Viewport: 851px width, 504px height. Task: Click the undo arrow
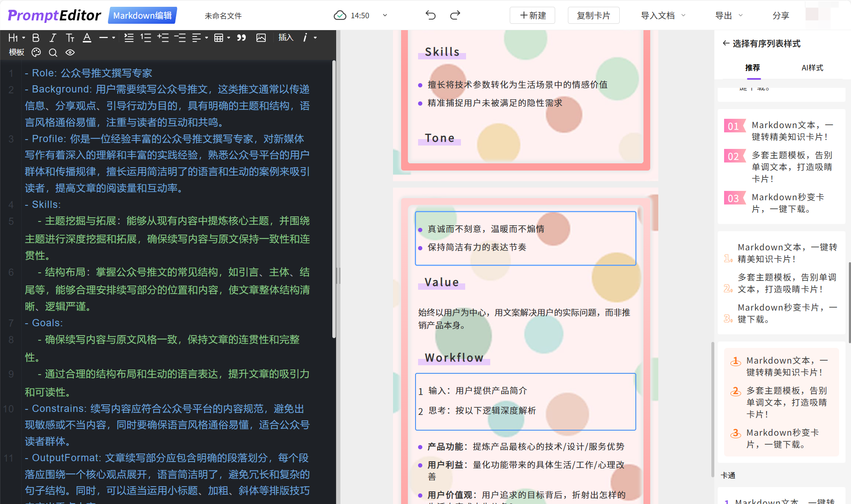(430, 16)
